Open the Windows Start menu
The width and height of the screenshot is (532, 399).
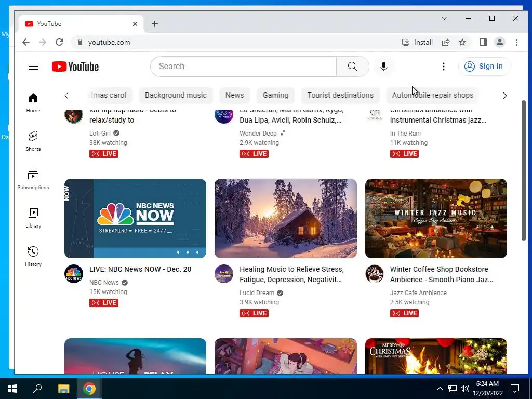(x=12, y=389)
